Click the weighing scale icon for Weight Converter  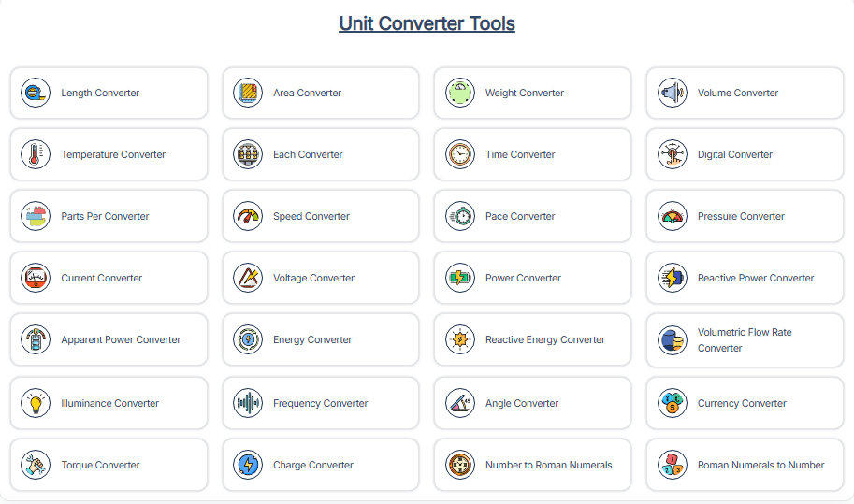click(460, 93)
